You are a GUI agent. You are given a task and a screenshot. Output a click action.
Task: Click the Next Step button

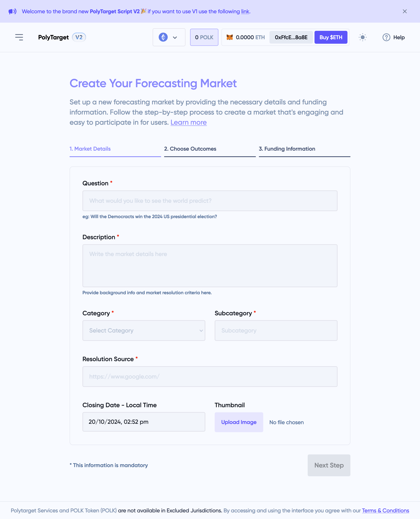point(329,465)
